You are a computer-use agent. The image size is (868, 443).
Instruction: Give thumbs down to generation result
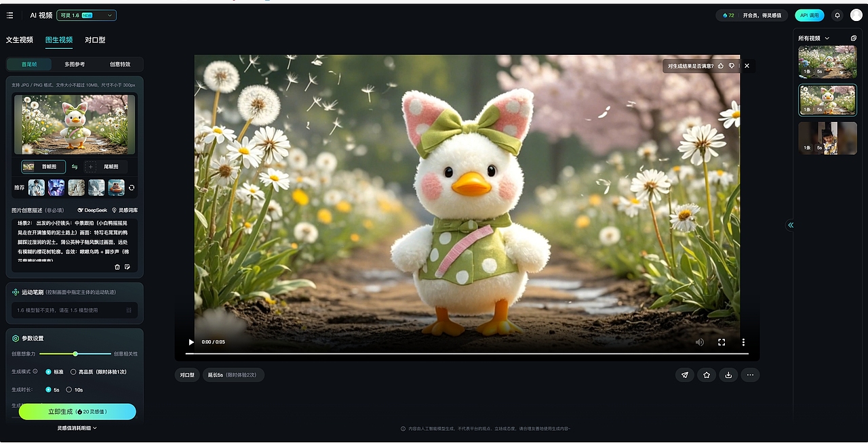[x=732, y=66]
